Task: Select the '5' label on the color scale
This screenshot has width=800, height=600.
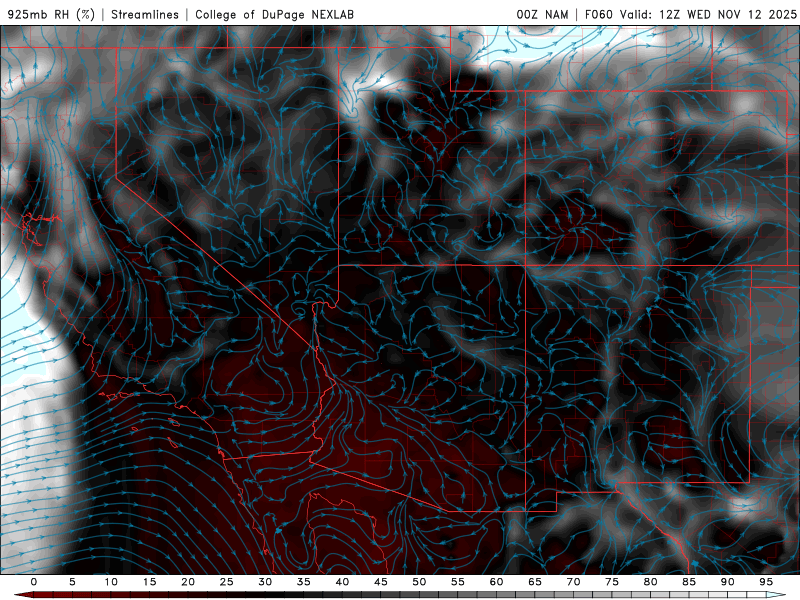Action: (x=72, y=582)
